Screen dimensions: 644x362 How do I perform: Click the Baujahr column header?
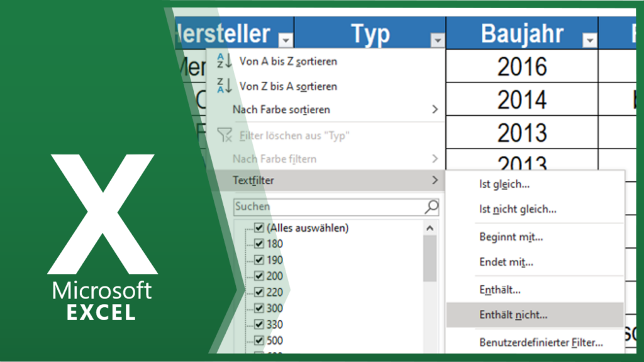tap(522, 33)
